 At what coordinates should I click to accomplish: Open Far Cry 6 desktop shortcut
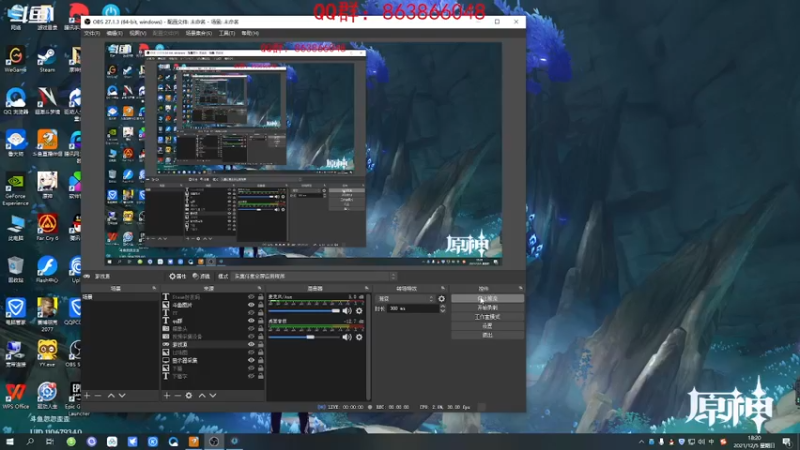(x=47, y=227)
